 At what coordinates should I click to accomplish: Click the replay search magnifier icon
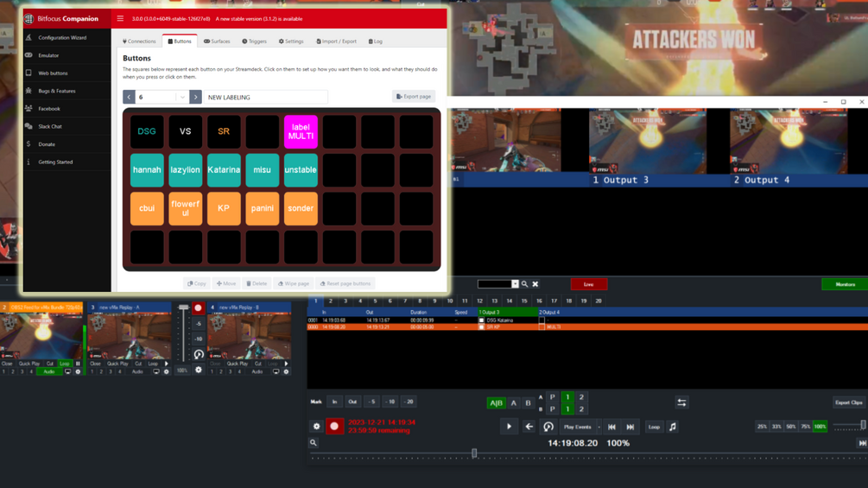click(x=524, y=284)
